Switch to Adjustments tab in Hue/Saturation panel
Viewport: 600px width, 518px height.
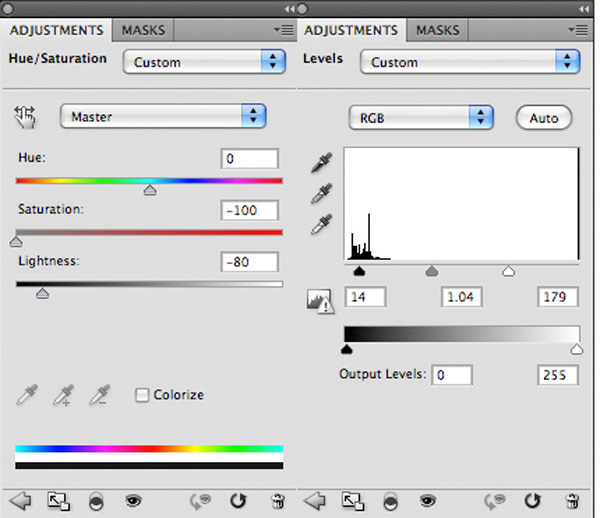click(x=57, y=30)
